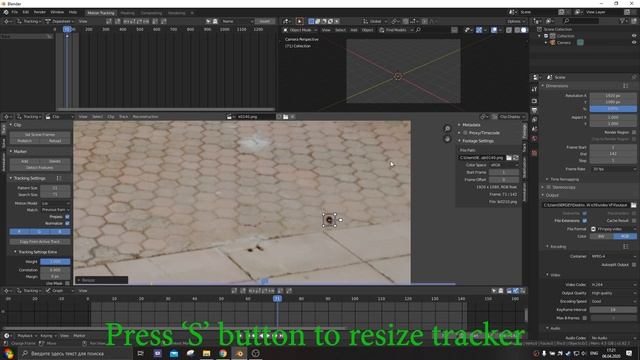
Task: Click the Prefetch button
Action: pyautogui.click(x=24, y=141)
